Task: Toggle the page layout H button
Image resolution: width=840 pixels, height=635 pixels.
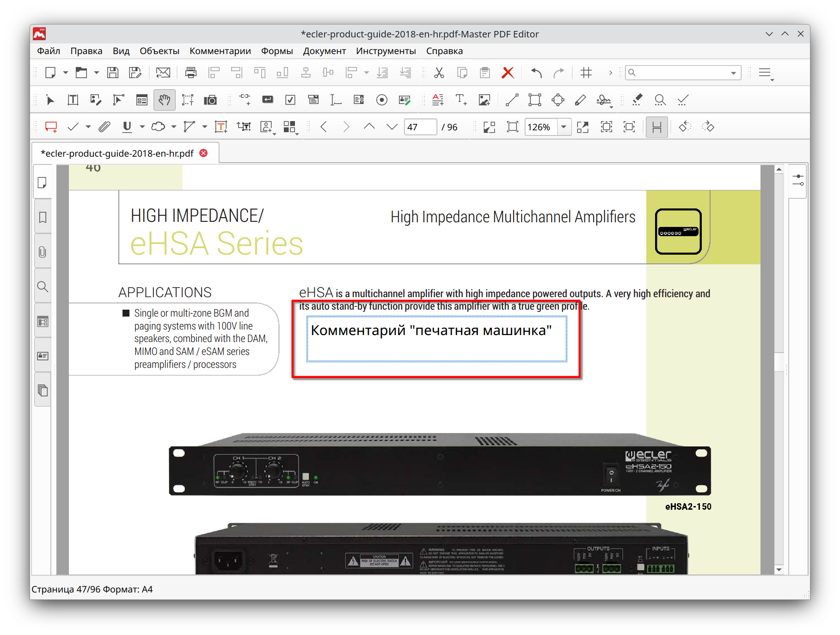Action: (657, 127)
